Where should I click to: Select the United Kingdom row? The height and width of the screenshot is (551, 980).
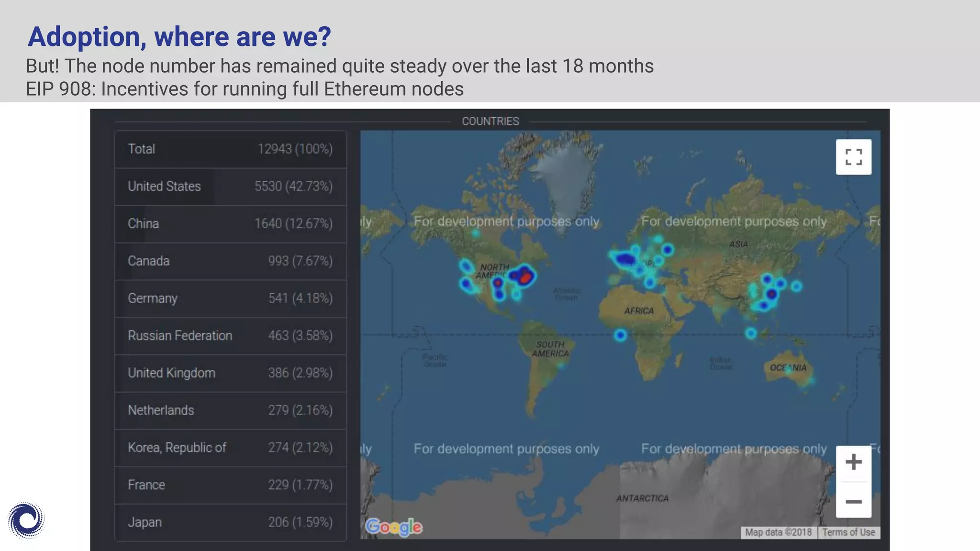[231, 373]
